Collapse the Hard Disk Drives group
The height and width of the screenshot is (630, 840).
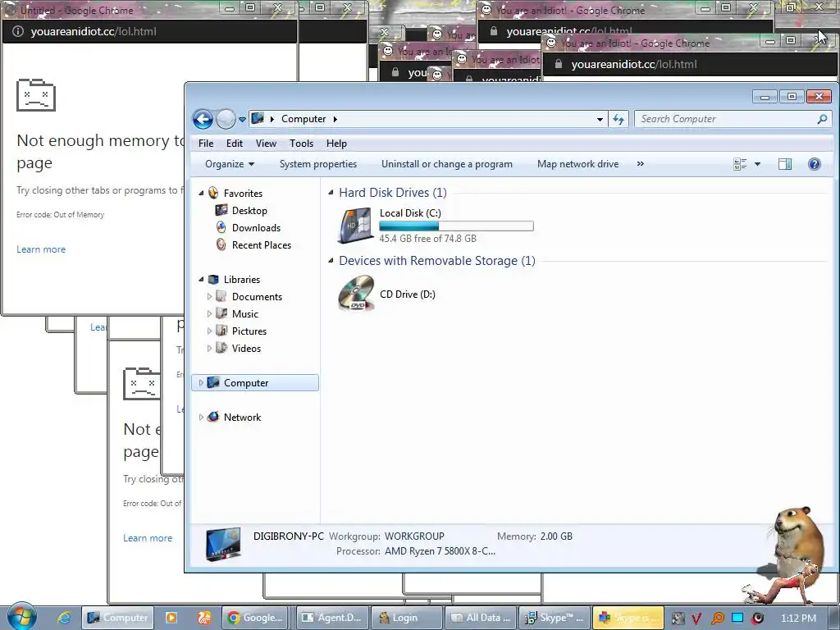pos(331,192)
